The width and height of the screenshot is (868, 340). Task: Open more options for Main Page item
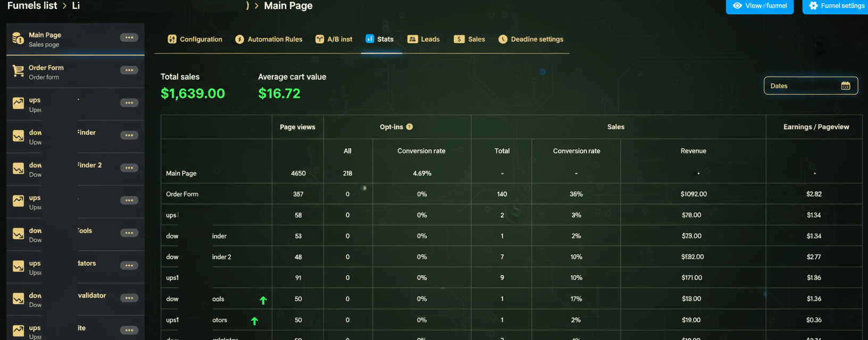(129, 37)
